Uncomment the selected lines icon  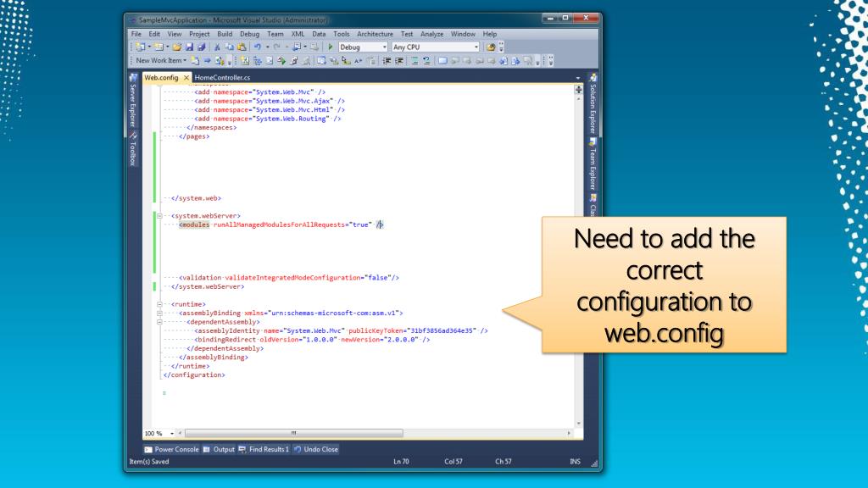[x=427, y=60]
